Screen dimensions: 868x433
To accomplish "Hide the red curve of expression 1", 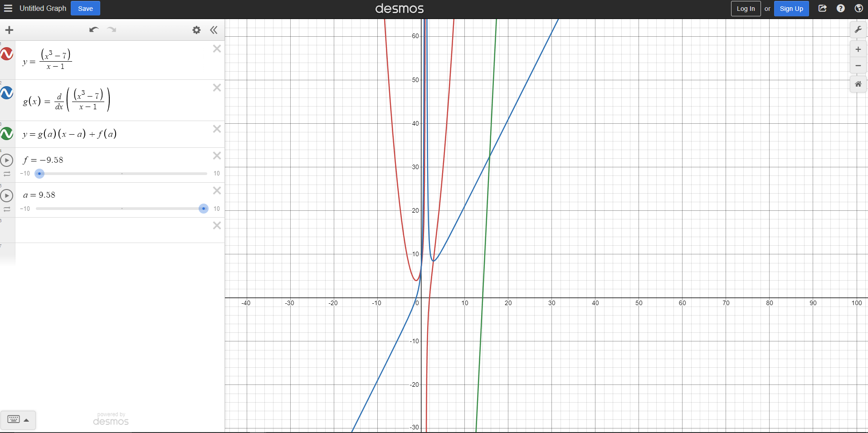I will pos(7,54).
